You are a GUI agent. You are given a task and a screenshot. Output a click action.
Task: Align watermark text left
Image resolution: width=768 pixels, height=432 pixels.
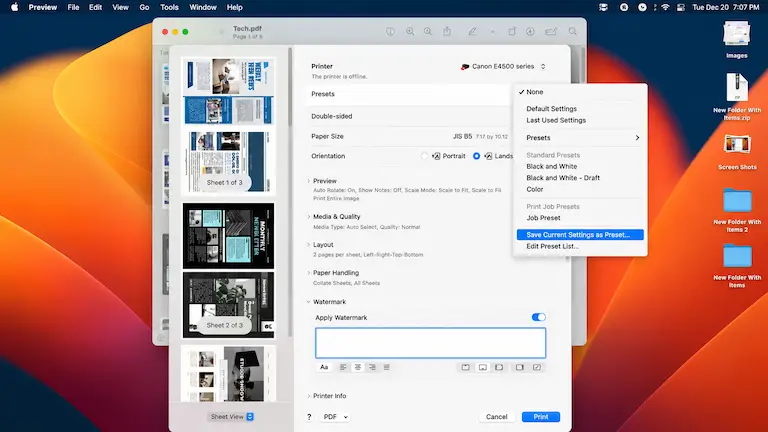[343, 367]
